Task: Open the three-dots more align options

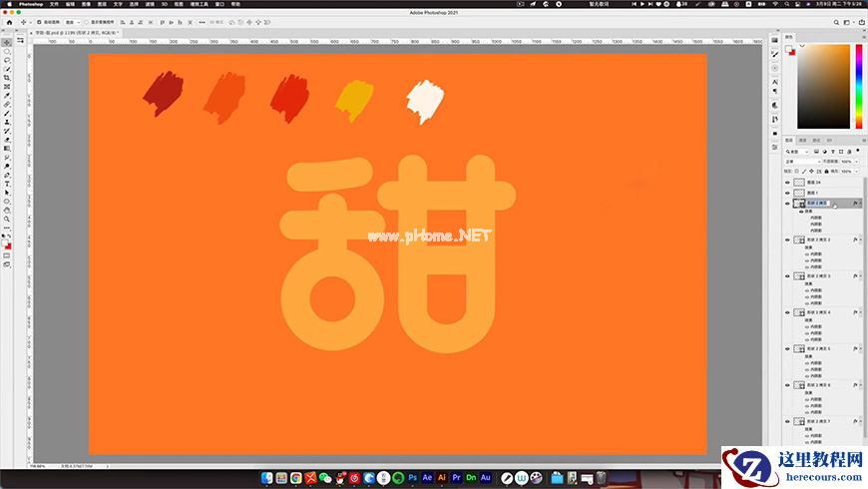Action: pos(203,22)
